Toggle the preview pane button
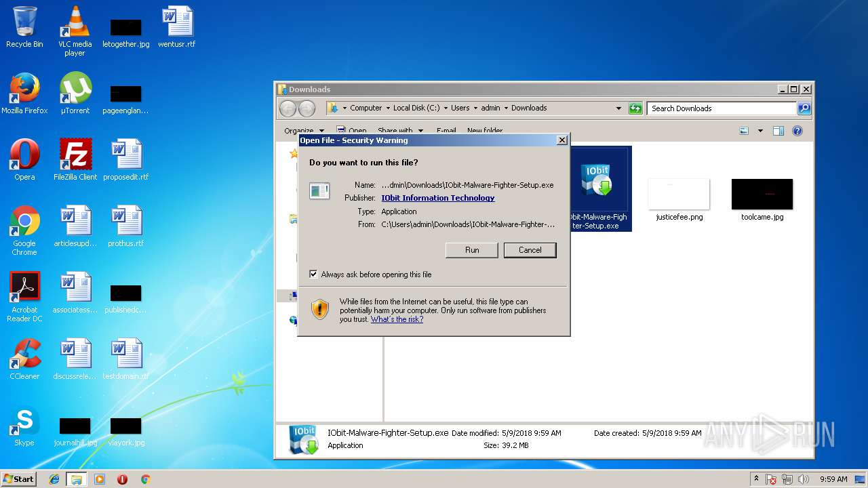This screenshot has height=488, width=868. 778,131
